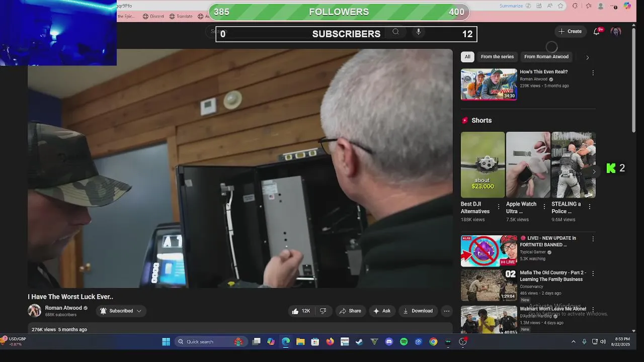Start voice search with the microphone icon
Image resolution: width=644 pixels, height=362 pixels.
418,32
